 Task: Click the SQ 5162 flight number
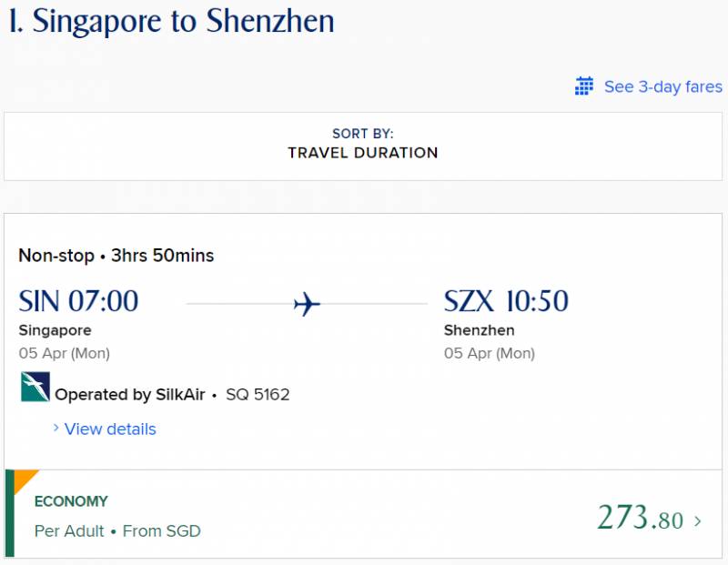coord(257,395)
